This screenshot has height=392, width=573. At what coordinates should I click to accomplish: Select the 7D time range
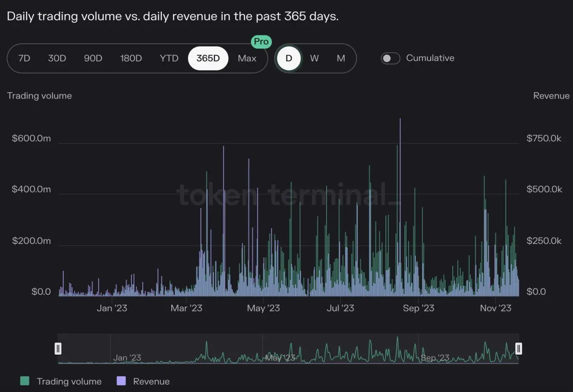[24, 58]
